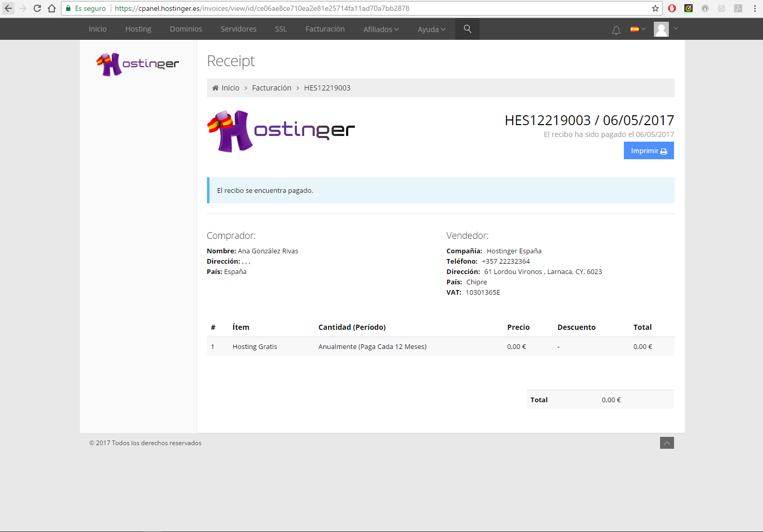Click the green secure padlock icon
The image size is (763, 532).
point(68,8)
